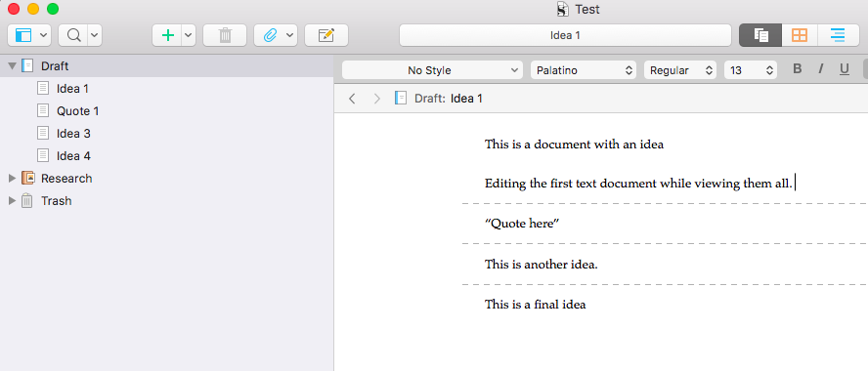
Task: Toggle bold formatting
Action: click(798, 69)
